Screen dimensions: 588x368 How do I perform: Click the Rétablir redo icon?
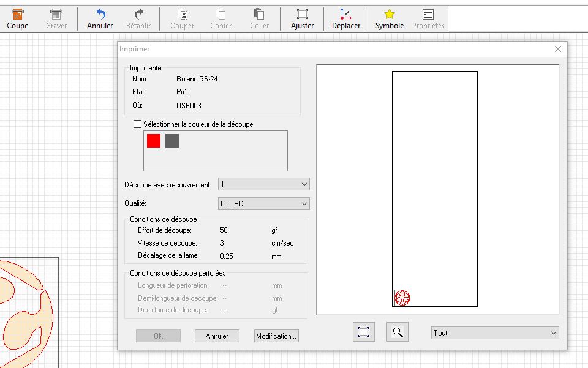(138, 15)
